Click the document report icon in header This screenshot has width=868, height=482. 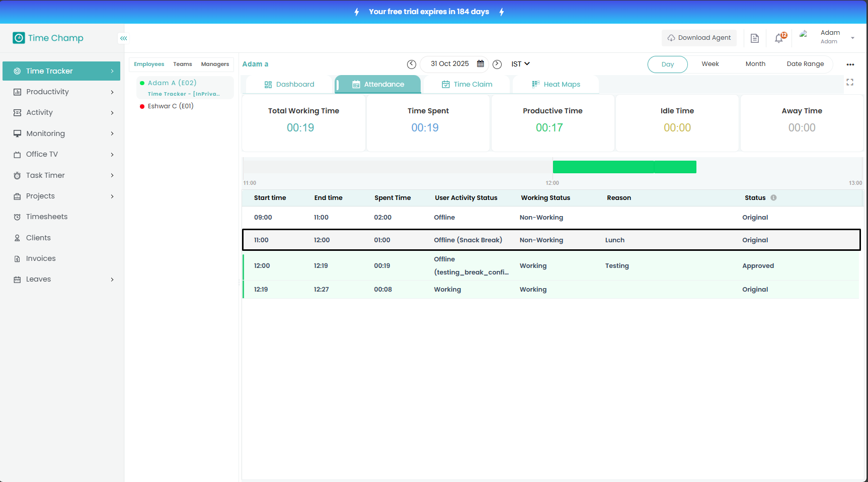pyautogui.click(x=754, y=38)
